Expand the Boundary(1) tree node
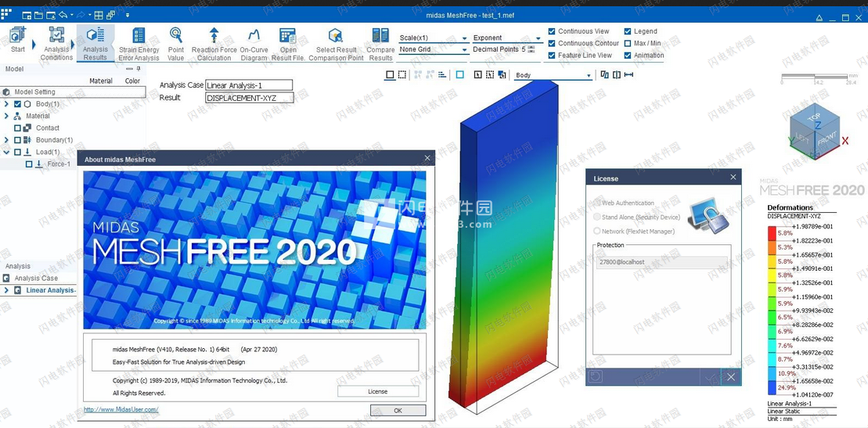 (x=6, y=140)
